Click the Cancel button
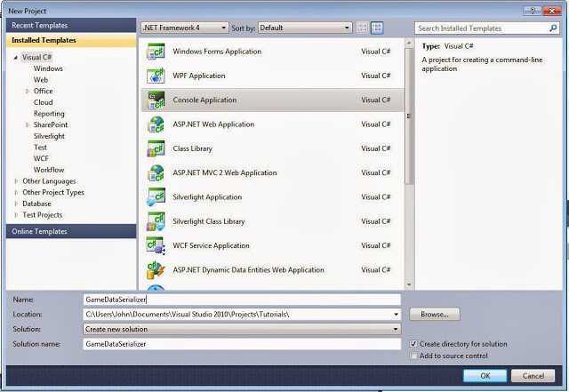This screenshot has height=392, width=569. pyautogui.click(x=533, y=376)
